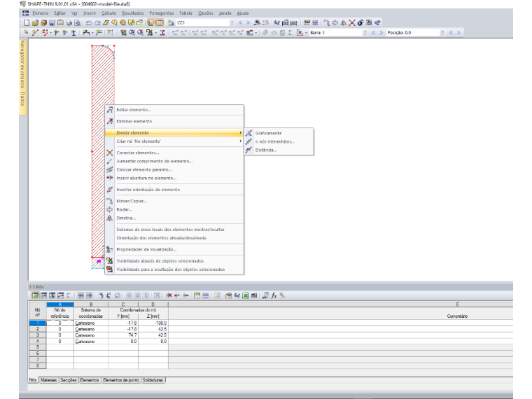Open the Ferramentas menu
The width and height of the screenshot is (532, 399).
pyautogui.click(x=162, y=13)
